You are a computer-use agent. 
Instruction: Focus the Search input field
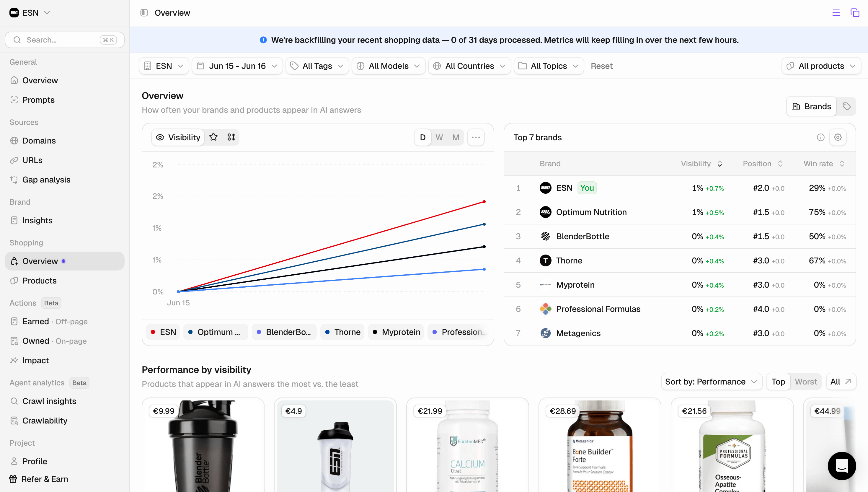click(64, 40)
